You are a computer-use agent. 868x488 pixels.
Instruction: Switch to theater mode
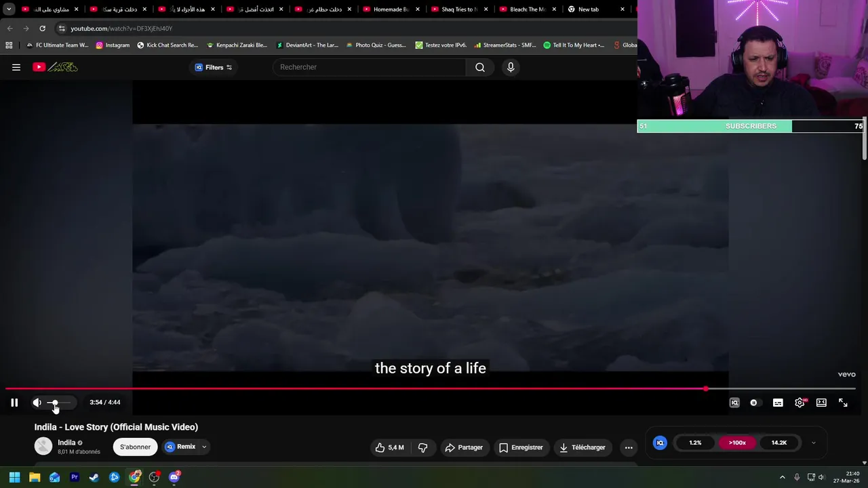coord(821,403)
